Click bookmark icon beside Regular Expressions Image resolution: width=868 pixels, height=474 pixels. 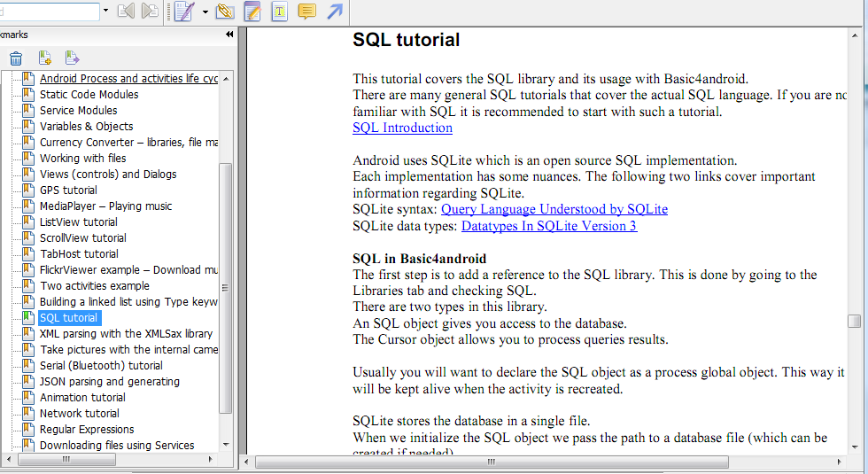[28, 430]
